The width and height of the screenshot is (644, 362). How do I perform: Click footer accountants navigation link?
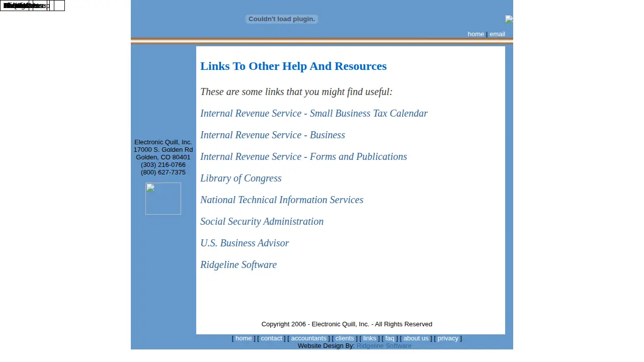[x=308, y=338]
